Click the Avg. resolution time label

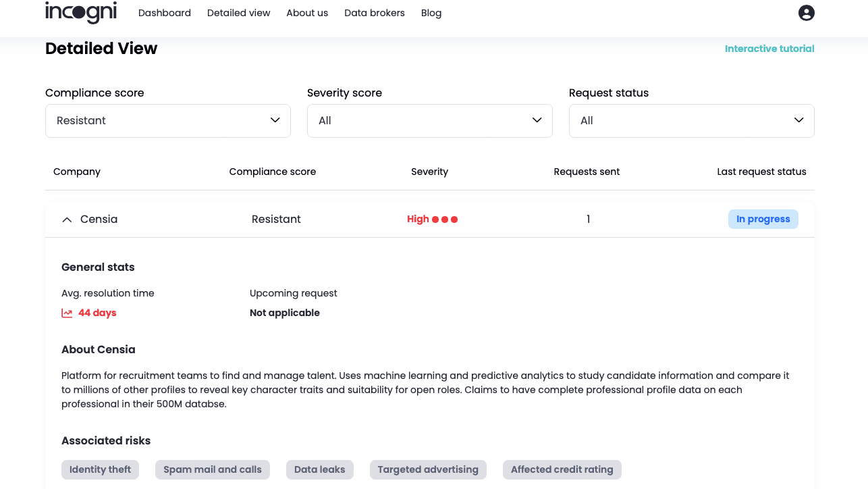pos(108,293)
